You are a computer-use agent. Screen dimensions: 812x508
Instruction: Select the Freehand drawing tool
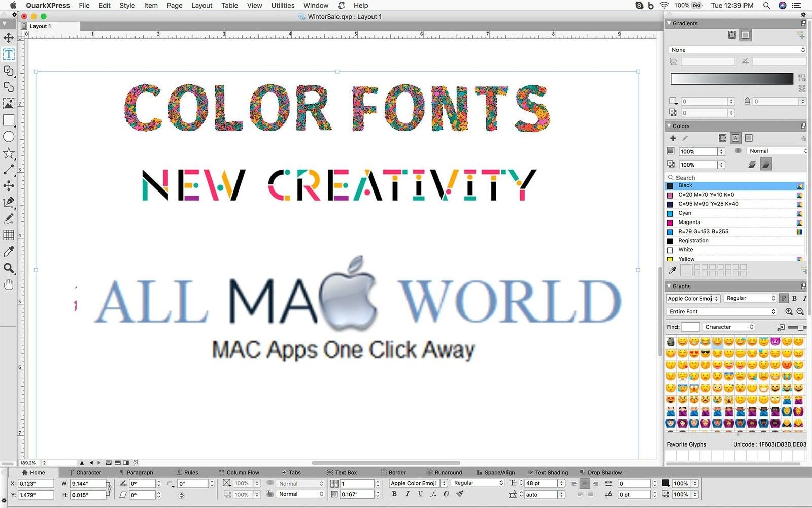9,218
